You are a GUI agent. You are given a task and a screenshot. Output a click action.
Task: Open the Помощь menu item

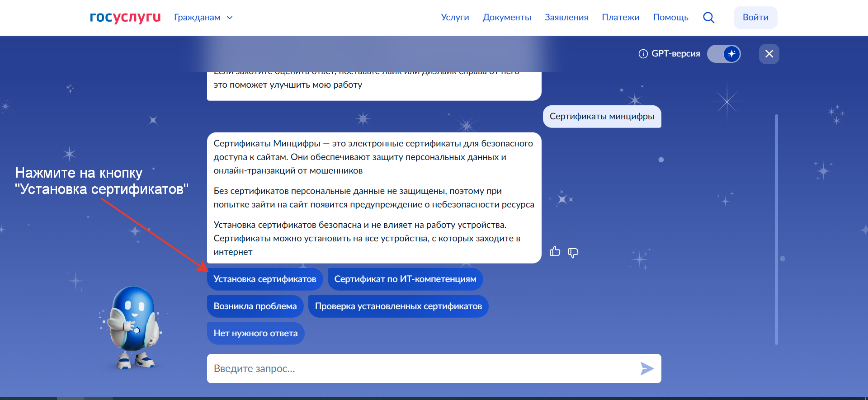point(670,18)
